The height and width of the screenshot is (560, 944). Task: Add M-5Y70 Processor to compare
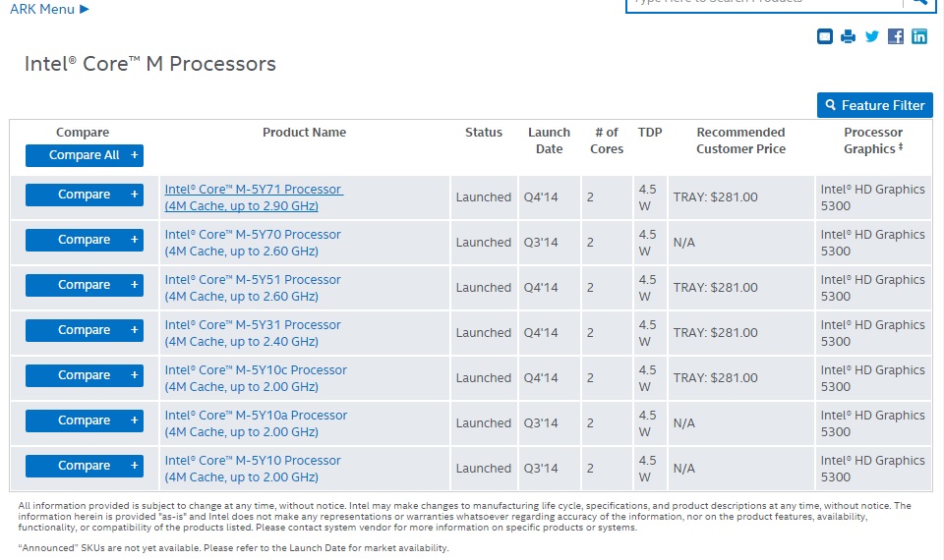(x=85, y=240)
